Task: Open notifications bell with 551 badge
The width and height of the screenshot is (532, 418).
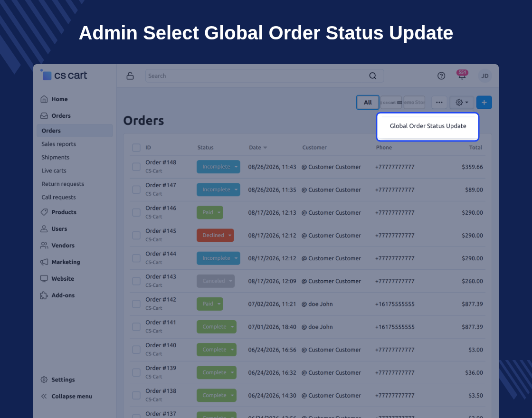Action: pyautogui.click(x=462, y=75)
